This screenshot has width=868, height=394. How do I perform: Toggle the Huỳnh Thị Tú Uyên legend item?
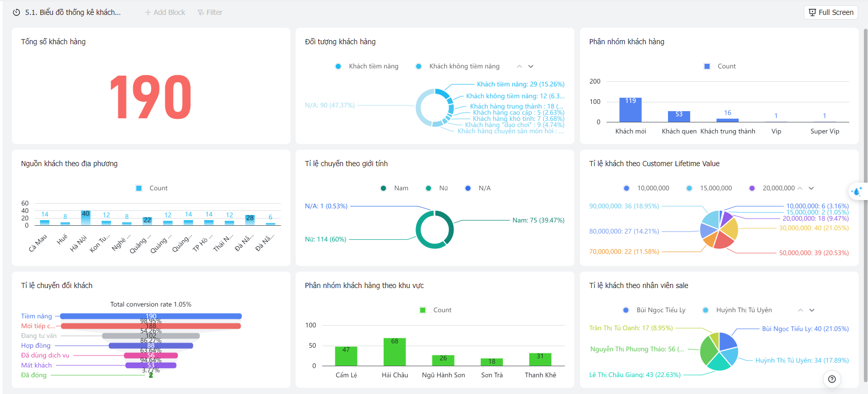[737, 310]
